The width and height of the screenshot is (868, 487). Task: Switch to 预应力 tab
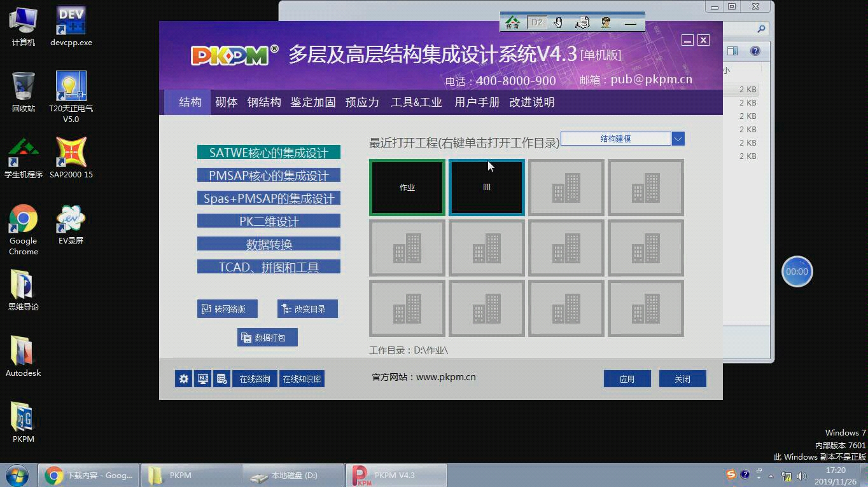[362, 102]
